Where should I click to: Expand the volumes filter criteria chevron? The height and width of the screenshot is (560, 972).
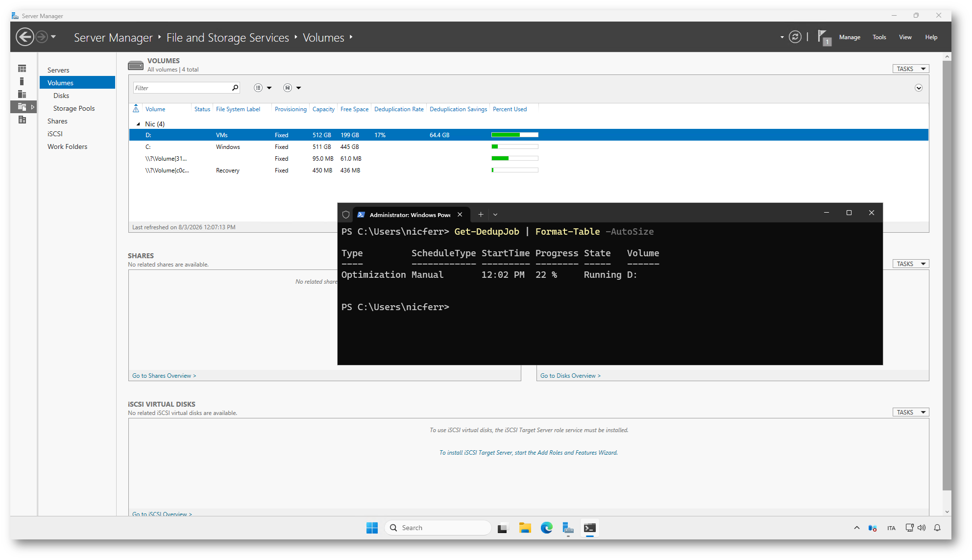coord(919,88)
